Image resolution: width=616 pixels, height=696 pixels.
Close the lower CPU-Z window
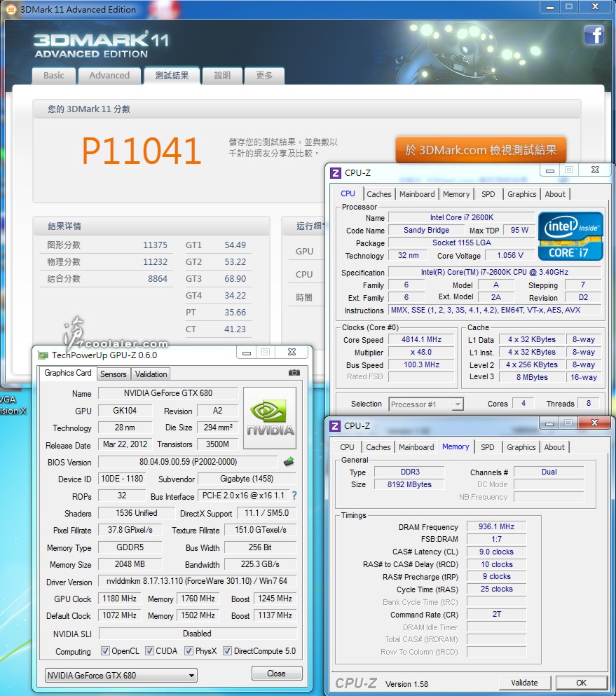point(595,423)
